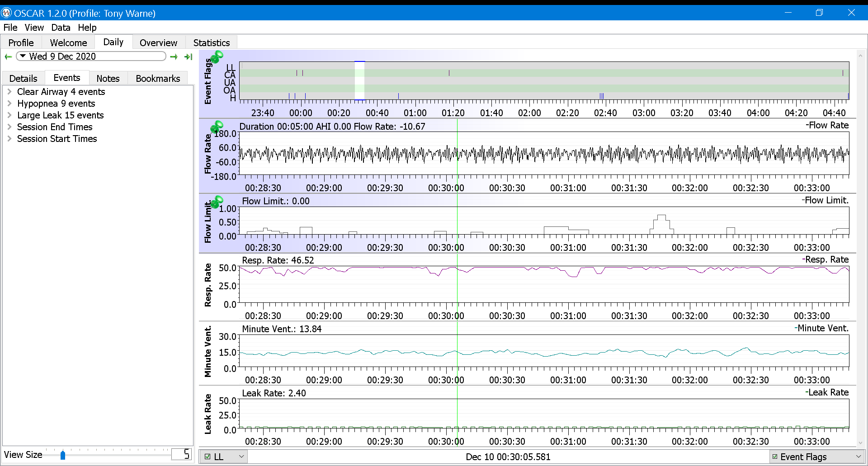Click the Leak Rate legend label
Screen dimensions: 868x466
pos(827,392)
